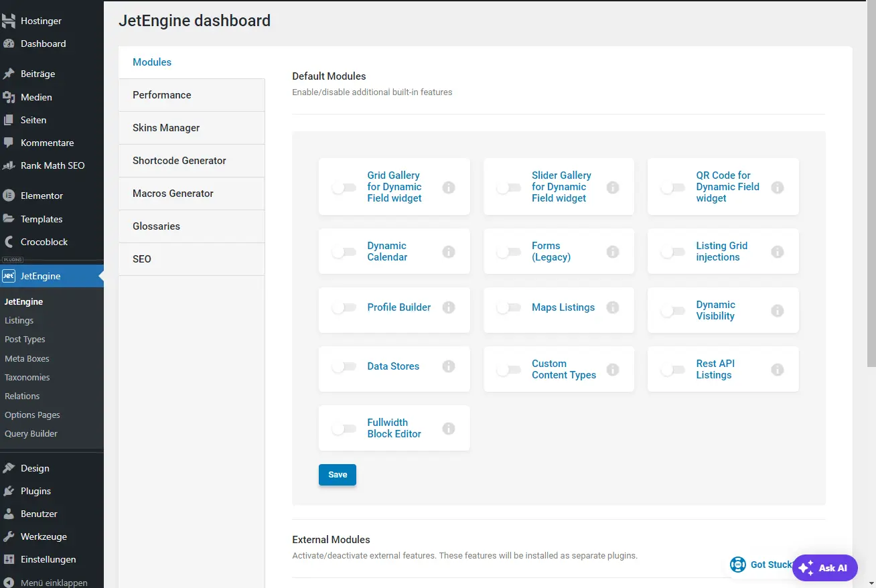Switch to the Performance tab
Image resolution: width=876 pixels, height=588 pixels.
point(192,95)
